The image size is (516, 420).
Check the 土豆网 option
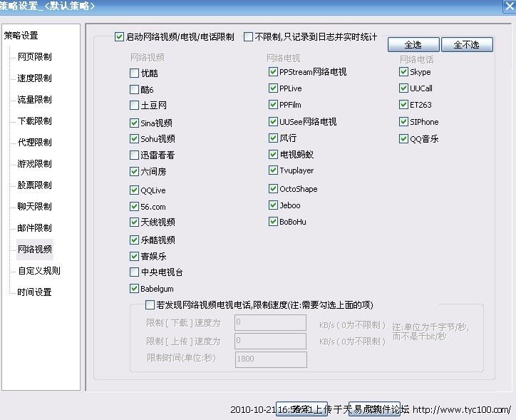[135, 106]
